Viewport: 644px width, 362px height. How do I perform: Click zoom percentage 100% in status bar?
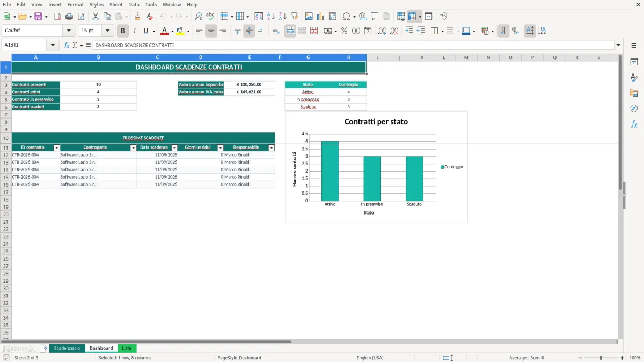point(635,358)
